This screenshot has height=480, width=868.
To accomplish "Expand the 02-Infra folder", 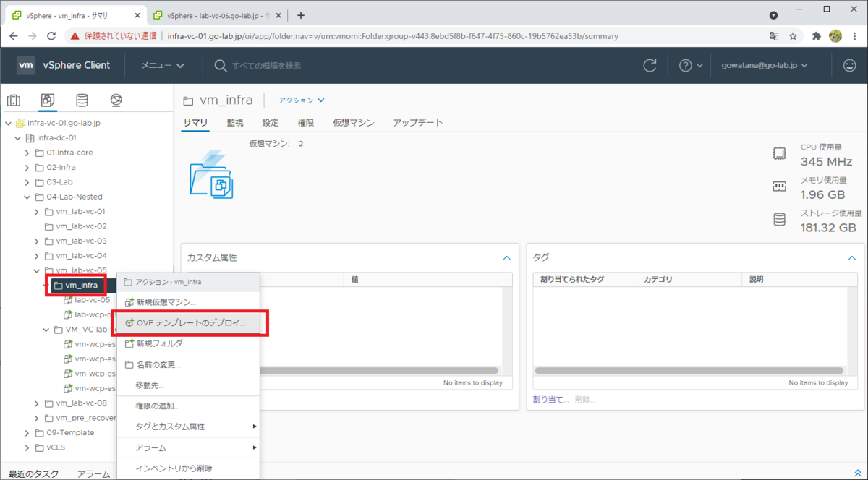I will 27,167.
